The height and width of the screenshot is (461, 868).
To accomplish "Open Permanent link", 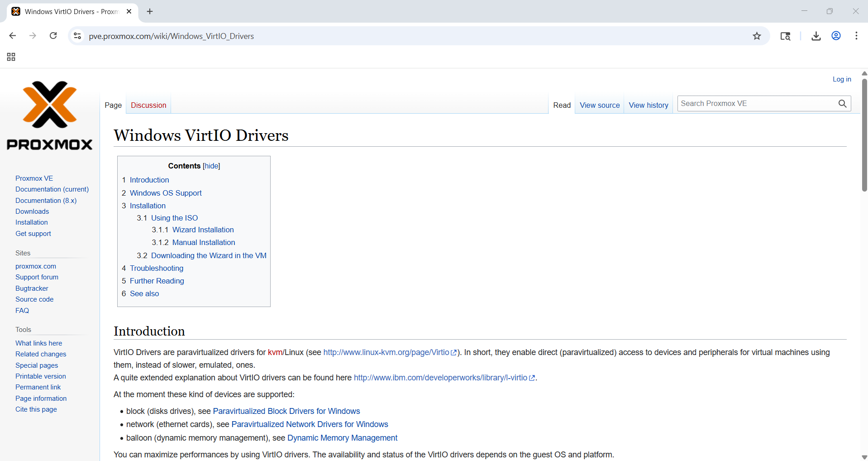I will click(38, 387).
